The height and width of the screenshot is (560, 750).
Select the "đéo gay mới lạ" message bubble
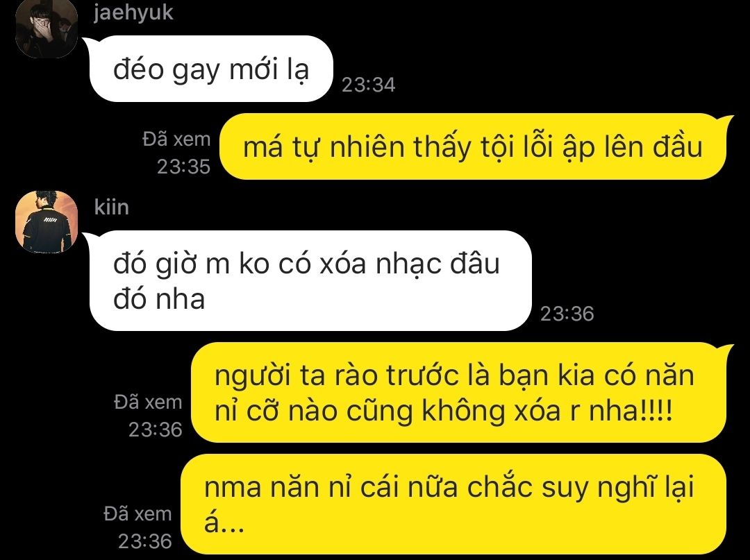coord(210,69)
